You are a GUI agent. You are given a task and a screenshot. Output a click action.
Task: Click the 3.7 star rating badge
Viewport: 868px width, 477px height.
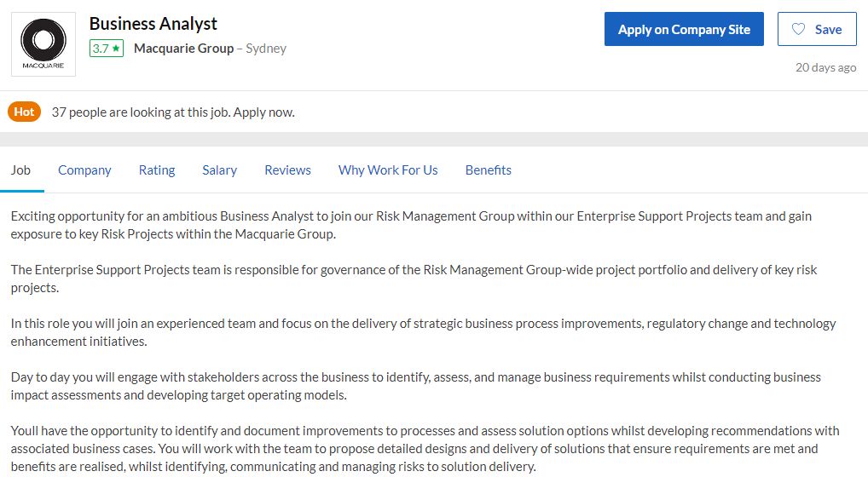[x=107, y=49]
